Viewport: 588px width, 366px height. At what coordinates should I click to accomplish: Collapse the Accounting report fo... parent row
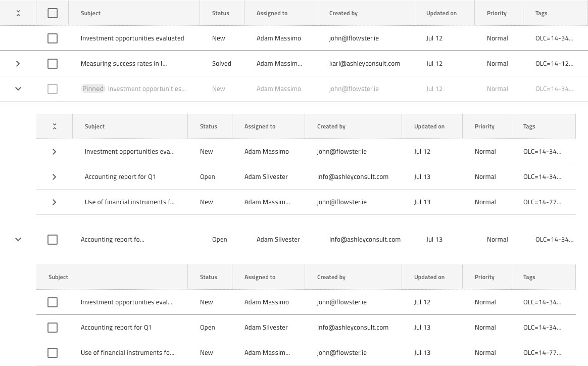pyautogui.click(x=18, y=240)
